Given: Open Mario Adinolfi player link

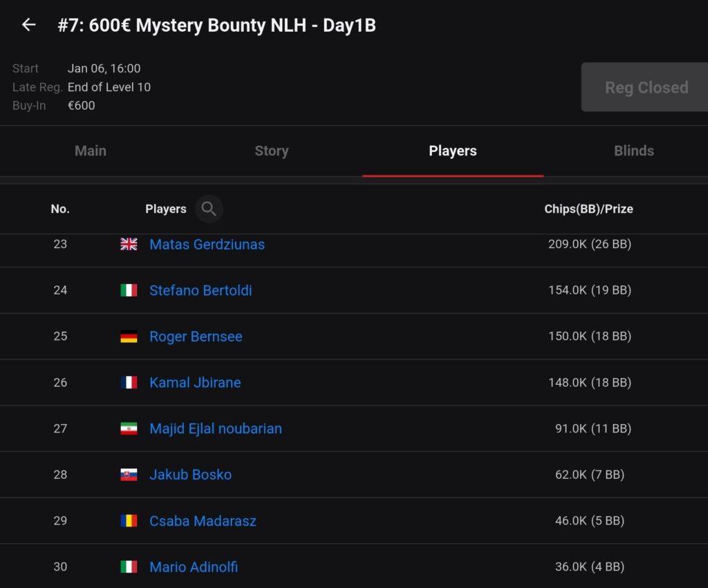Looking at the screenshot, I should (194, 567).
